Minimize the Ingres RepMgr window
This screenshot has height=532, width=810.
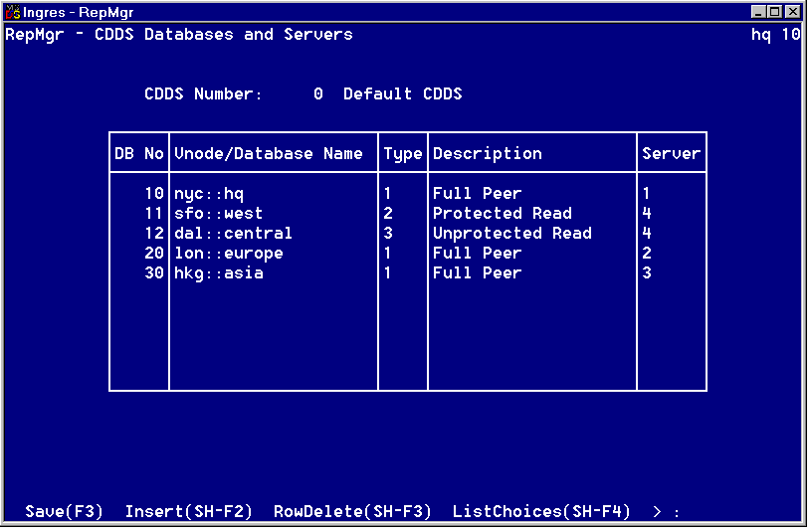[x=759, y=12]
